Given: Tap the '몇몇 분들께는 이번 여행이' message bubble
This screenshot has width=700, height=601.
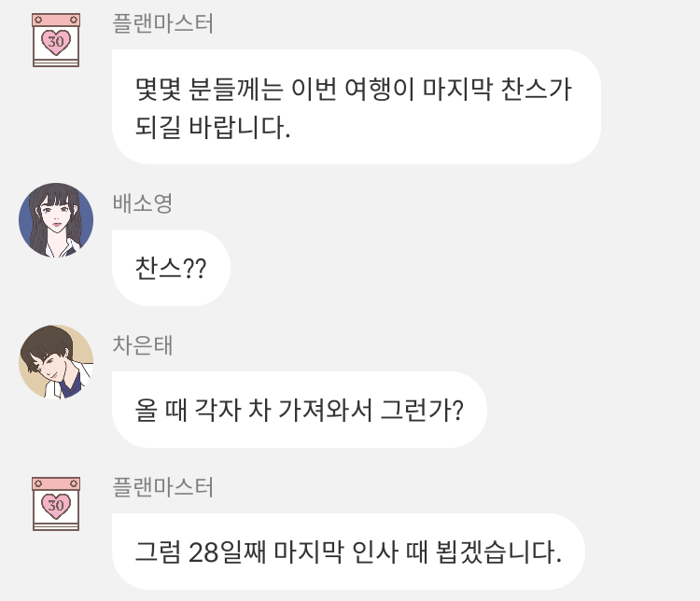Looking at the screenshot, I should tap(357, 107).
